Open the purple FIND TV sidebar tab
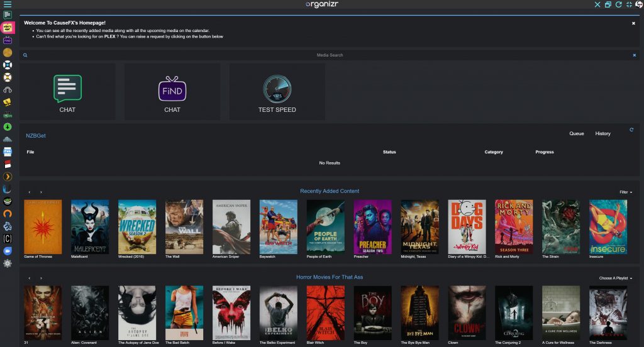This screenshot has width=644, height=347. pos(8,40)
